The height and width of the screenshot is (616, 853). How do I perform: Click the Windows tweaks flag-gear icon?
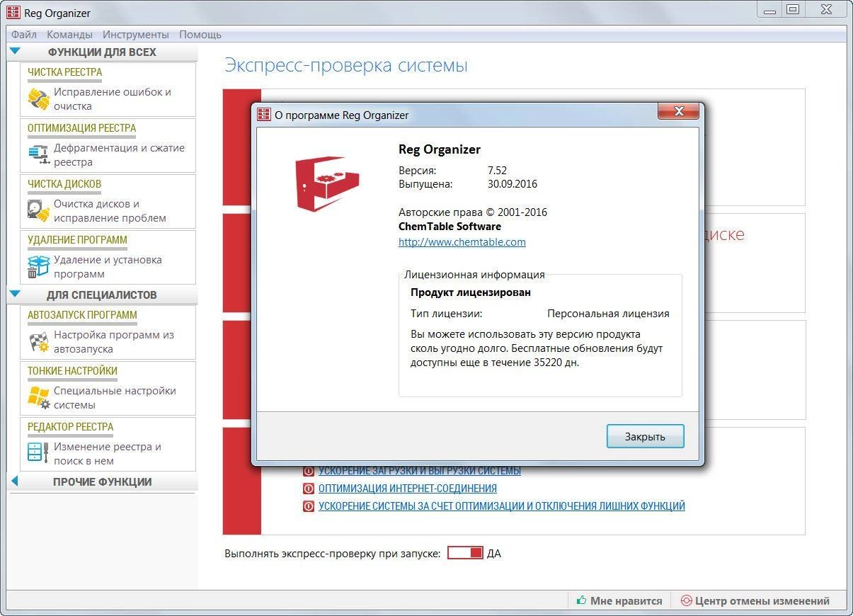38,397
